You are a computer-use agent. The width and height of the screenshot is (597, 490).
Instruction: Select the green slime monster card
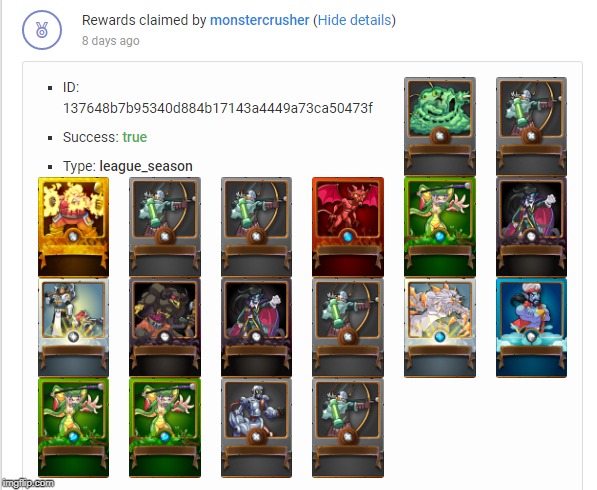440,126
